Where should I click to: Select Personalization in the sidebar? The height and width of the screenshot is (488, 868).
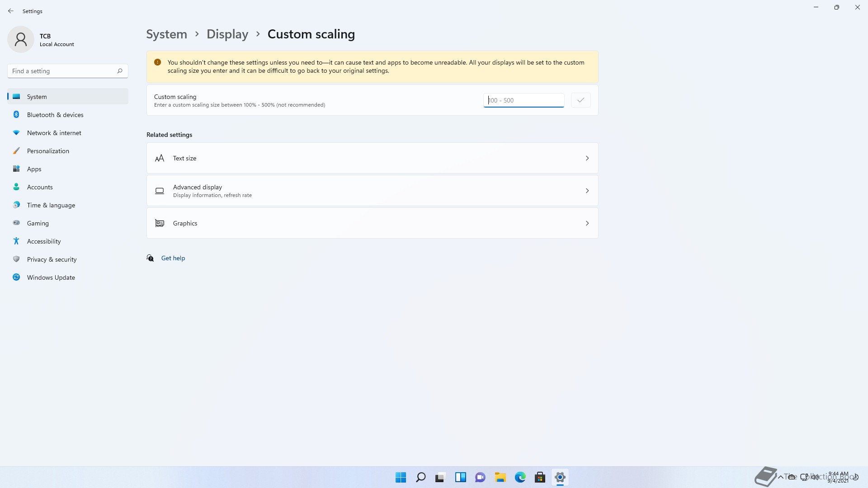(48, 151)
